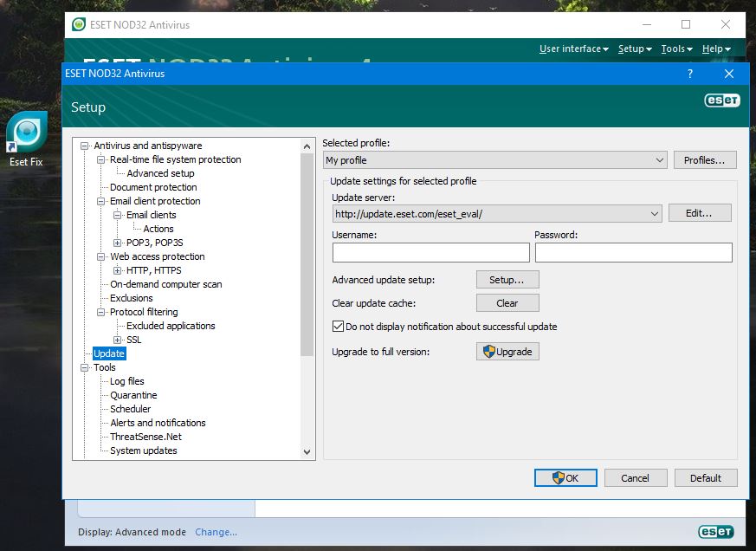Click the Profiles... button
This screenshot has width=756, height=551.
click(x=704, y=160)
